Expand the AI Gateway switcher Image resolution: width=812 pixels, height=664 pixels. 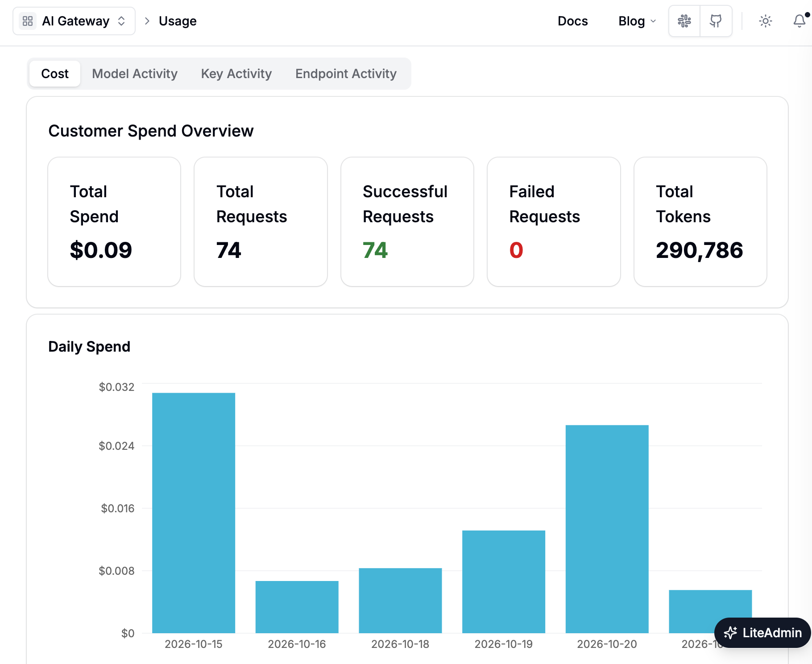click(x=74, y=21)
